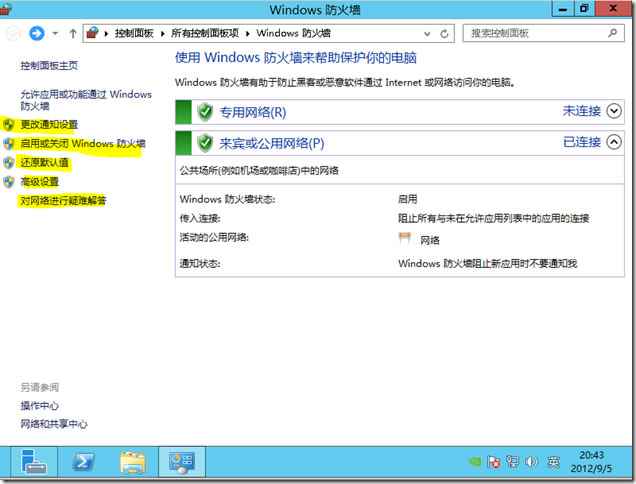Click the forward navigation arrow button

[x=37, y=33]
